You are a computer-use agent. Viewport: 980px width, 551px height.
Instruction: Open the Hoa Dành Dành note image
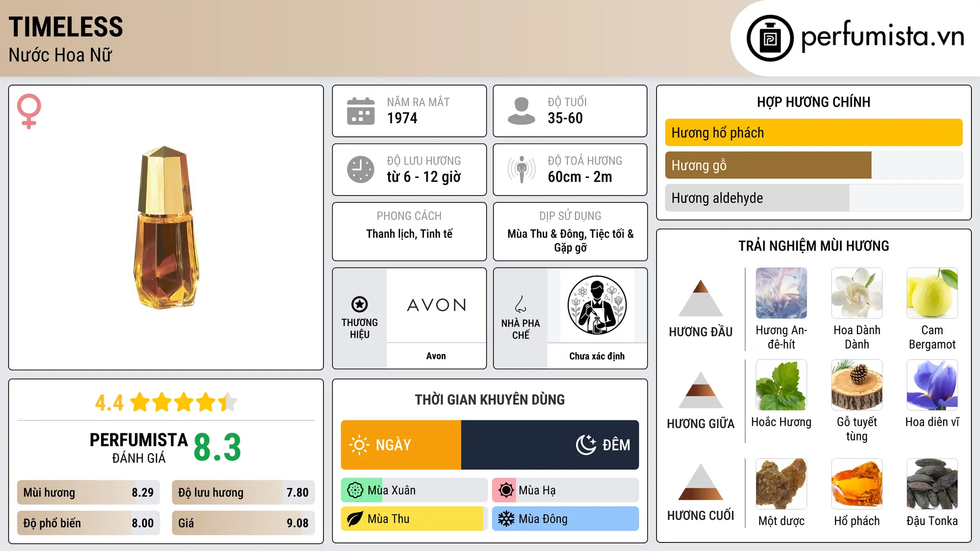pyautogui.click(x=857, y=293)
